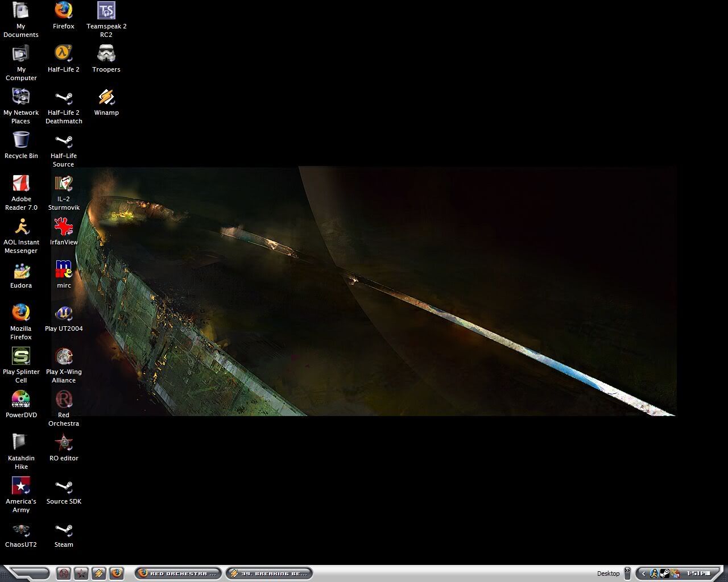This screenshot has width=728, height=582.
Task: Select the Teamspeak 2 RC2 icon
Action: click(x=106, y=20)
